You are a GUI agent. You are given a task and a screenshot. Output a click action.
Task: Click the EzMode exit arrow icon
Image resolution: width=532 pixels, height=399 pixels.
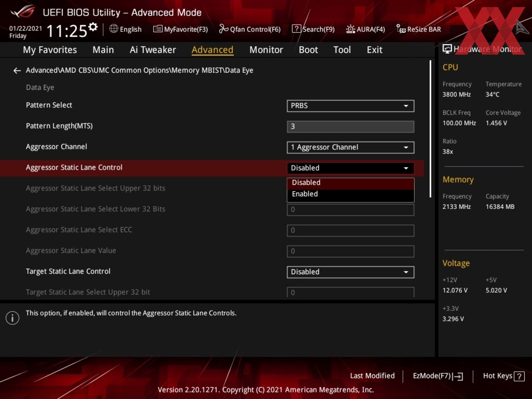[x=458, y=376]
